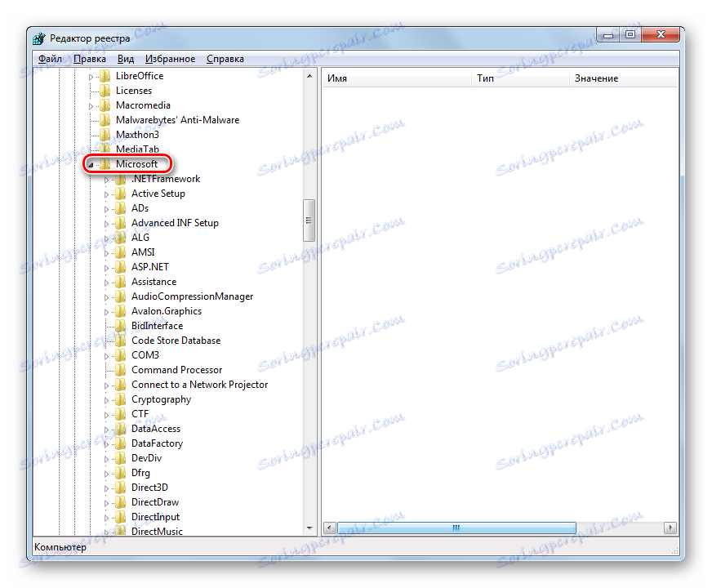Click the tree vertical scrollbar thumb
The height and width of the screenshot is (588, 712).
coord(309,220)
